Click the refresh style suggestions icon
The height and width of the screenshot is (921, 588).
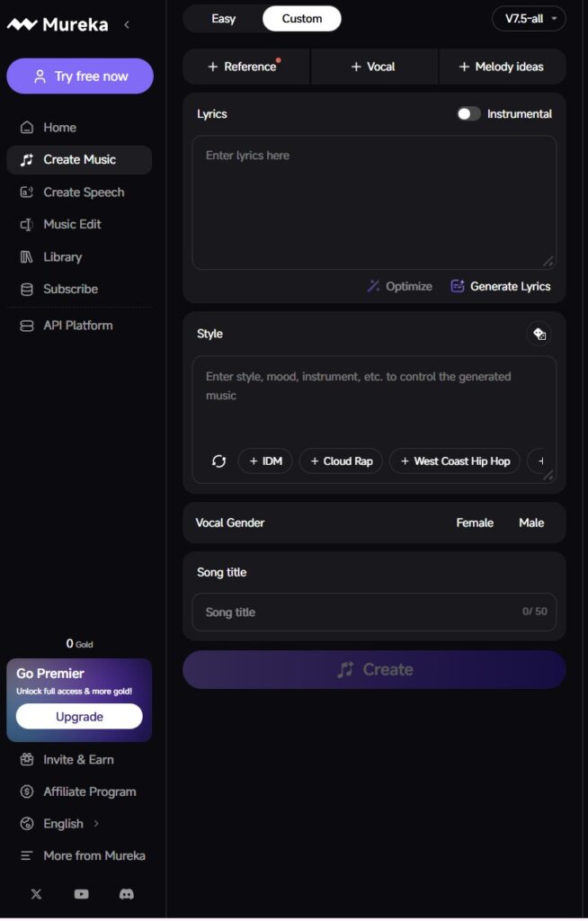point(218,461)
